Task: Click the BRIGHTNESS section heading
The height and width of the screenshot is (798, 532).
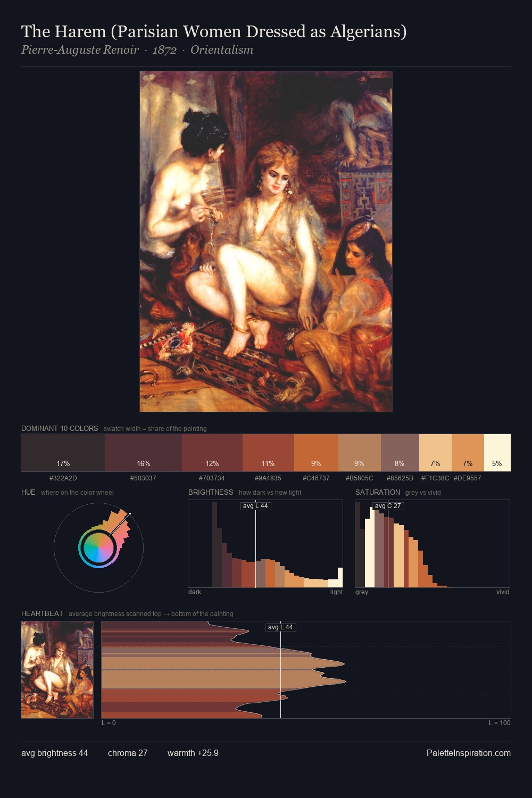Action: tap(211, 492)
